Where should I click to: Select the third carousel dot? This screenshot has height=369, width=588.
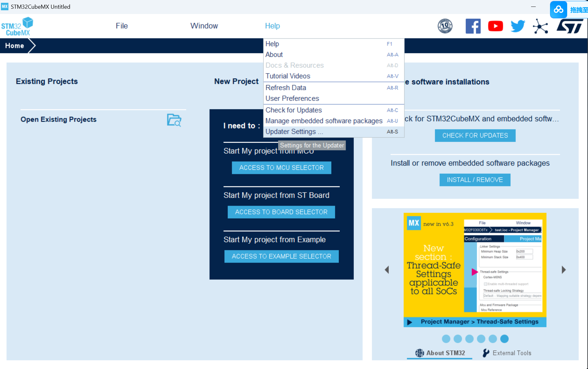pyautogui.click(x=469, y=339)
